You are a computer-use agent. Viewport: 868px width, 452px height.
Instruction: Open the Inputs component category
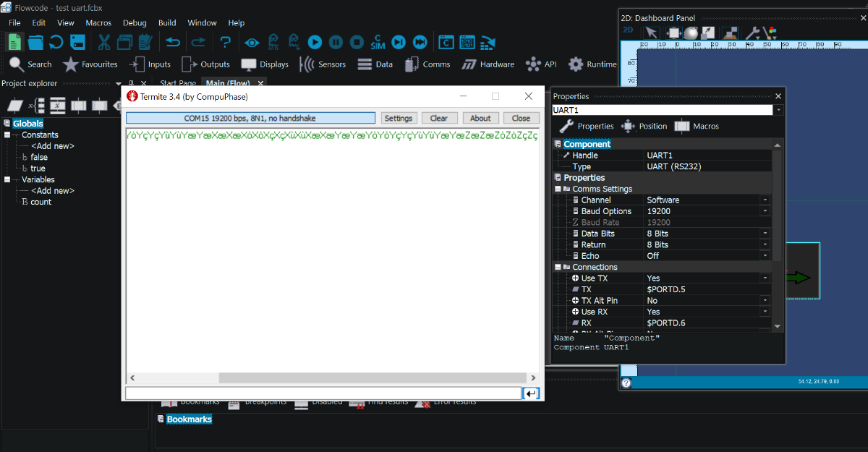tap(149, 64)
